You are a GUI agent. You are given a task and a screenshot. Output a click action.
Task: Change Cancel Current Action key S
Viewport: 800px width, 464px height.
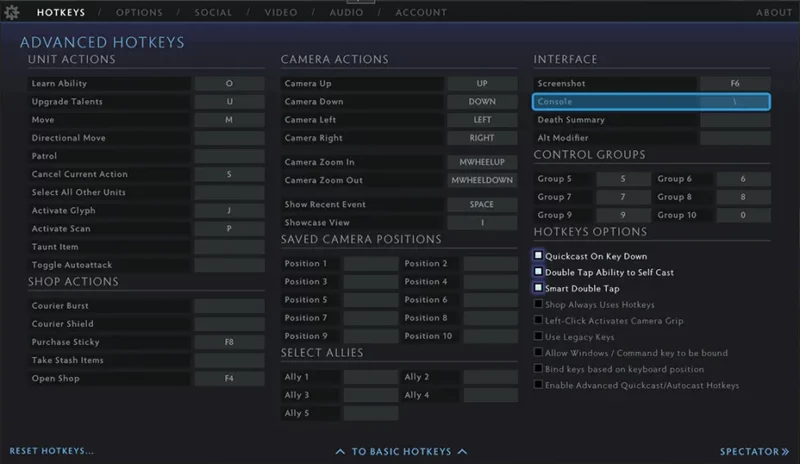click(x=229, y=174)
